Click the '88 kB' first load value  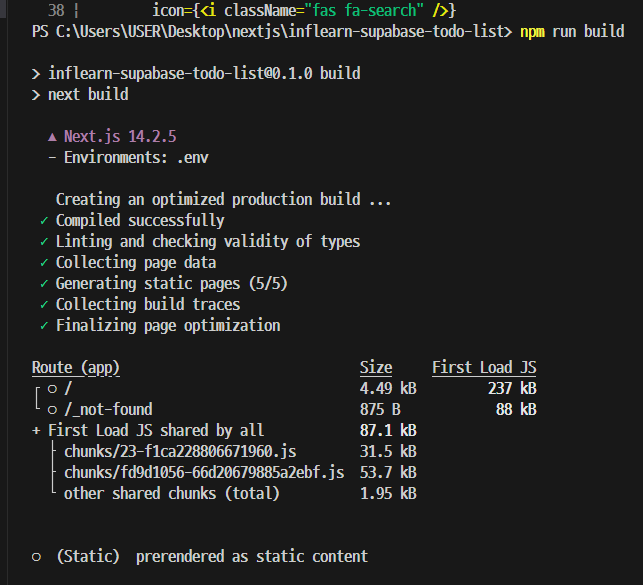tap(516, 410)
